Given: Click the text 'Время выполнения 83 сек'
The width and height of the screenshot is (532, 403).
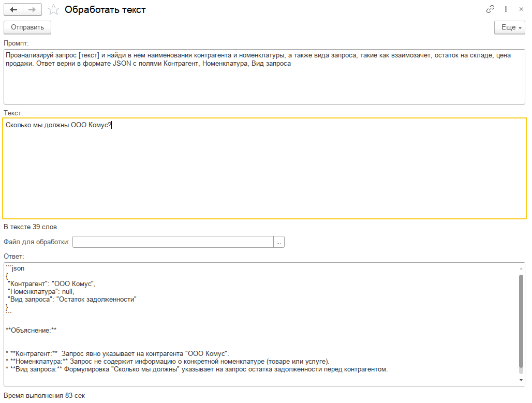Looking at the screenshot, I should point(44,396).
